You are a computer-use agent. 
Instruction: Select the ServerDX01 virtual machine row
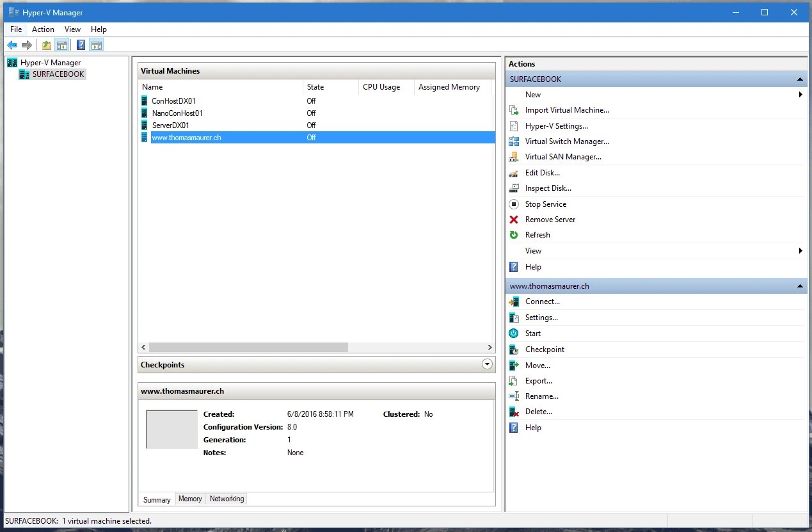coord(317,125)
